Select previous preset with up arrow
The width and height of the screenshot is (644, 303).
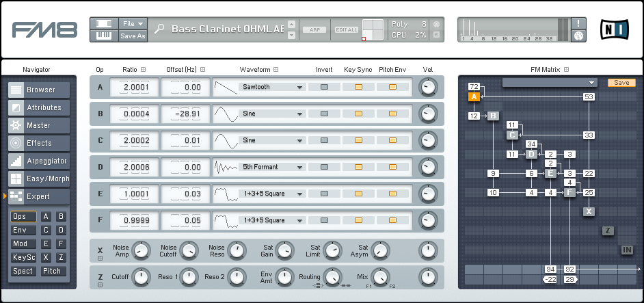tap(292, 24)
